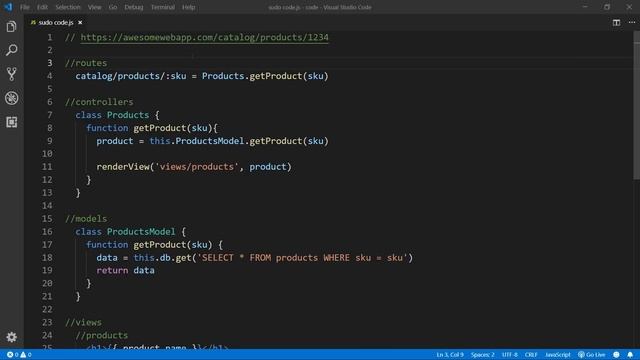The height and width of the screenshot is (360, 640).
Task: Click 'class ProductsModel {' code line
Action: point(131,232)
